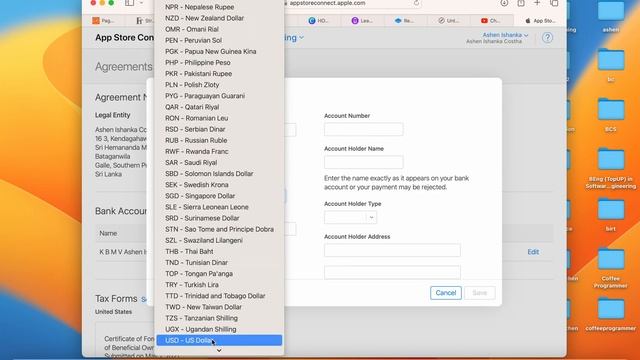Open Safari share icon
The image size is (640, 360).
521,3
